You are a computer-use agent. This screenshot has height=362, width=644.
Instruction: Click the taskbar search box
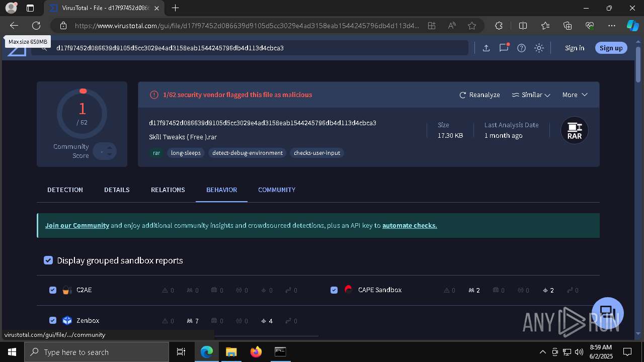97,352
